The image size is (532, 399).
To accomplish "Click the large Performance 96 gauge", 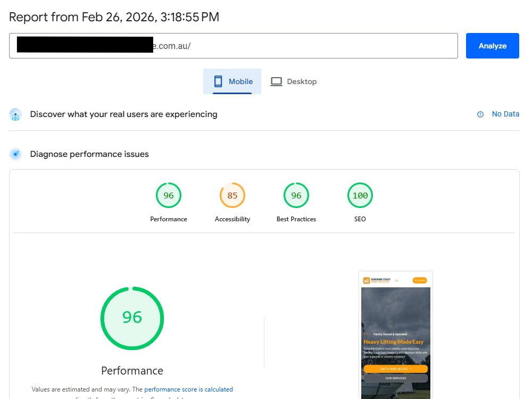I will click(132, 318).
